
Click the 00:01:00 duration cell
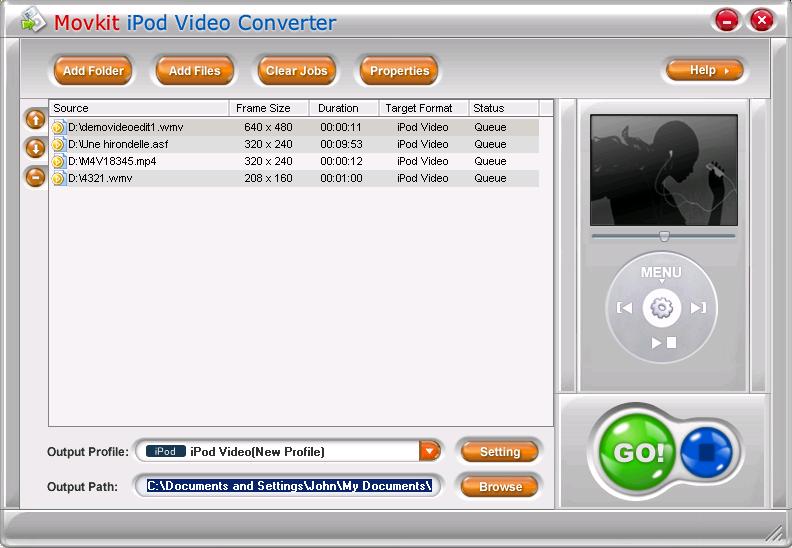pyautogui.click(x=341, y=178)
